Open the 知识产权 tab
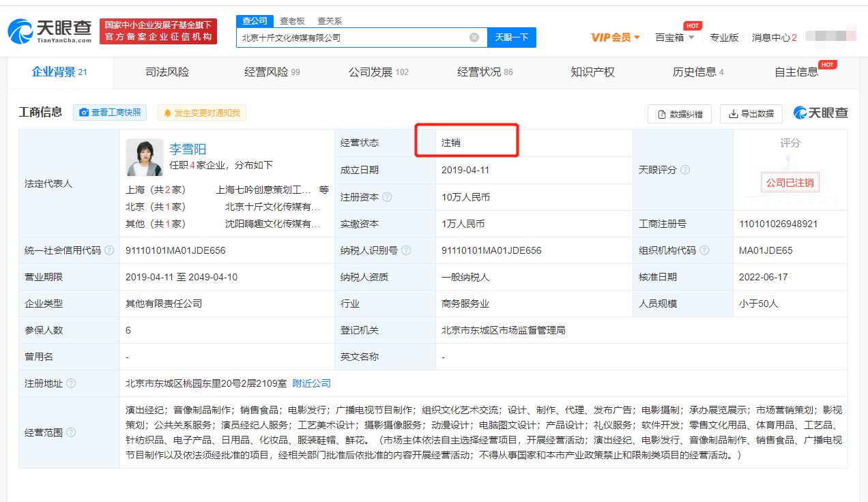The width and height of the screenshot is (868, 502). [x=592, y=72]
